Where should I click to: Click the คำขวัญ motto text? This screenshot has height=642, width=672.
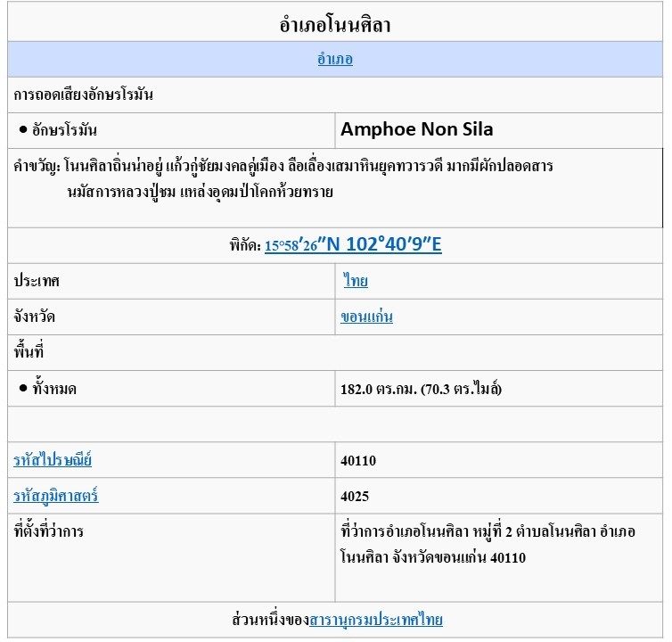pyautogui.click(x=283, y=178)
